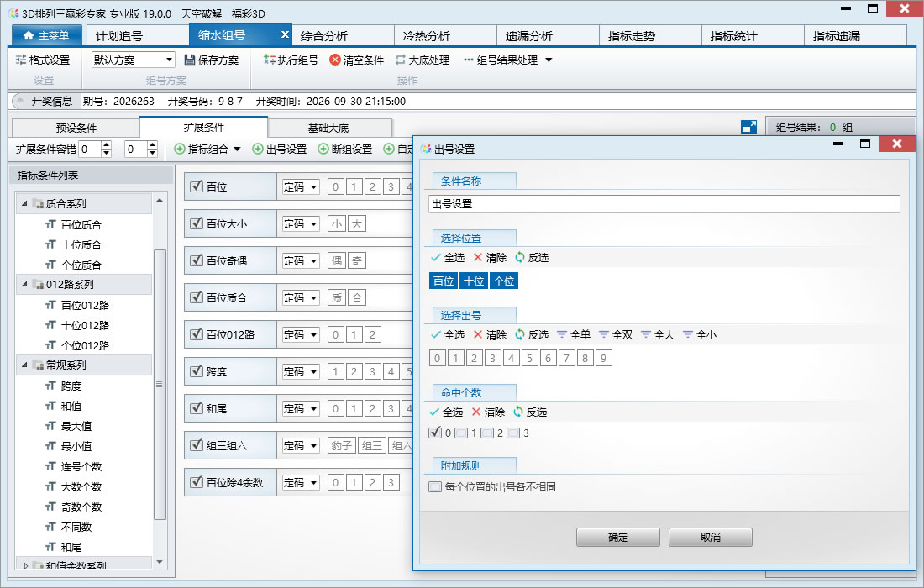Image resolution: width=924 pixels, height=588 pixels.
Task: Open the 主菜单 main menu button
Action: point(45,35)
